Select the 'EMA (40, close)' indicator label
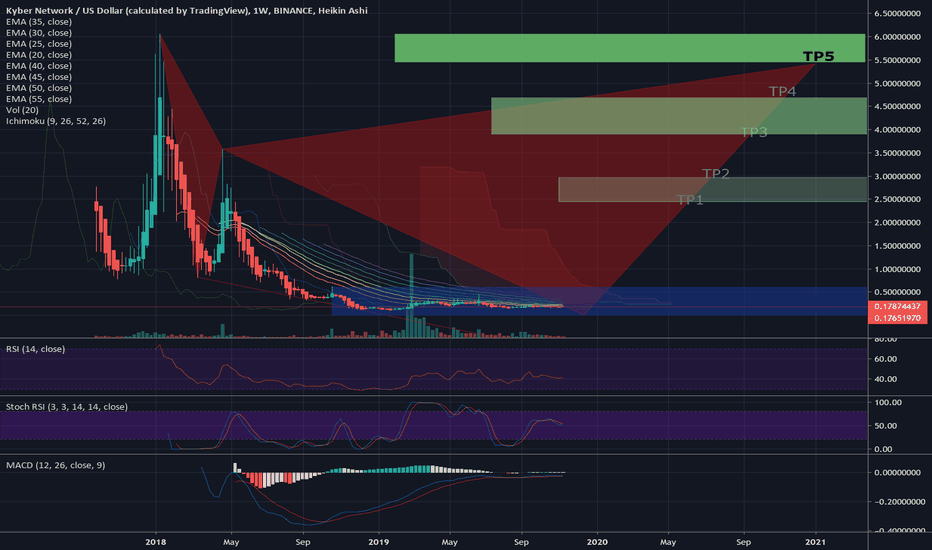Image resolution: width=932 pixels, height=550 pixels. tap(39, 66)
